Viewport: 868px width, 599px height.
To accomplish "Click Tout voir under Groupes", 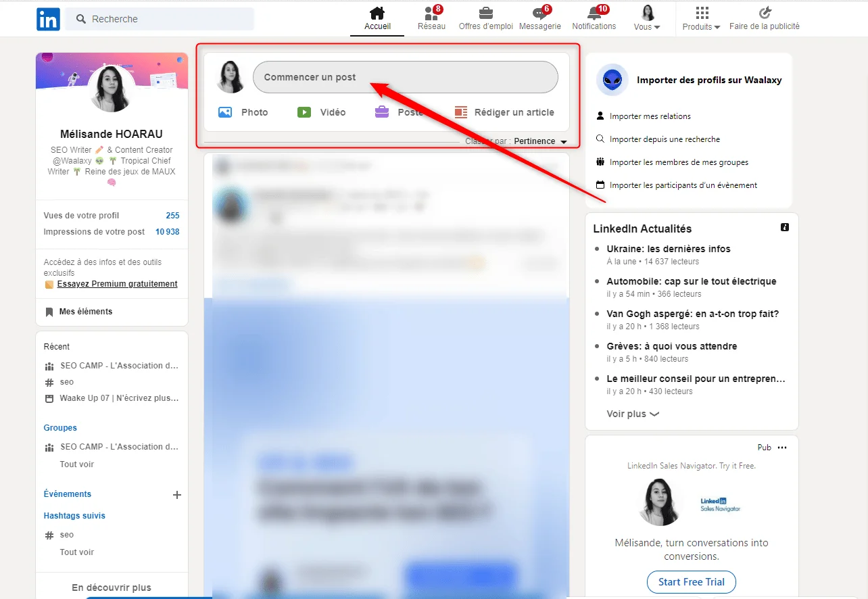I will coord(77,464).
